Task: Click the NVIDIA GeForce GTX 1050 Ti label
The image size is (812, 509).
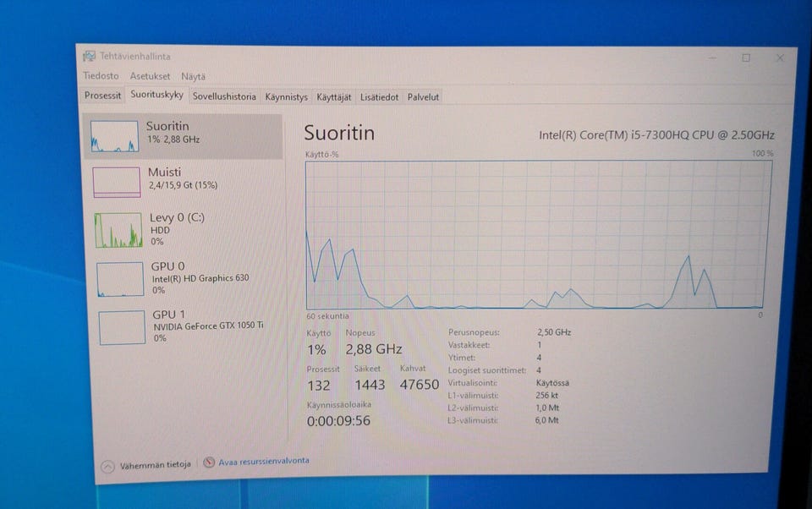Action: pos(208,326)
